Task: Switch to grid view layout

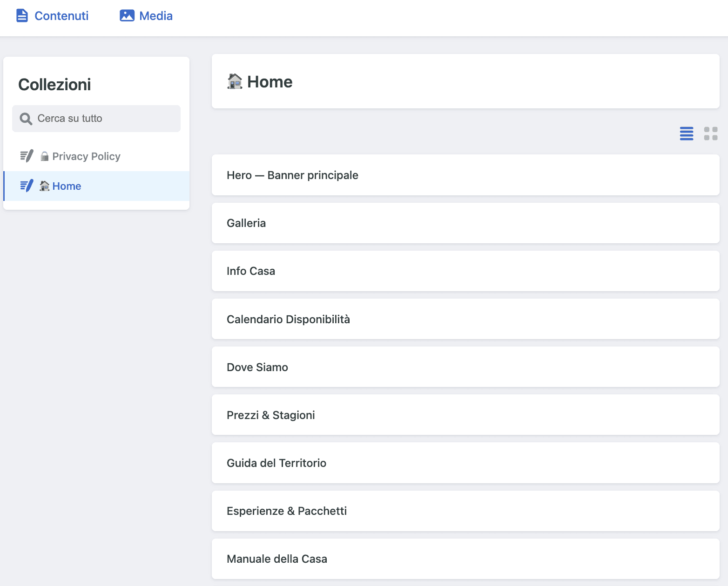Action: coord(711,133)
